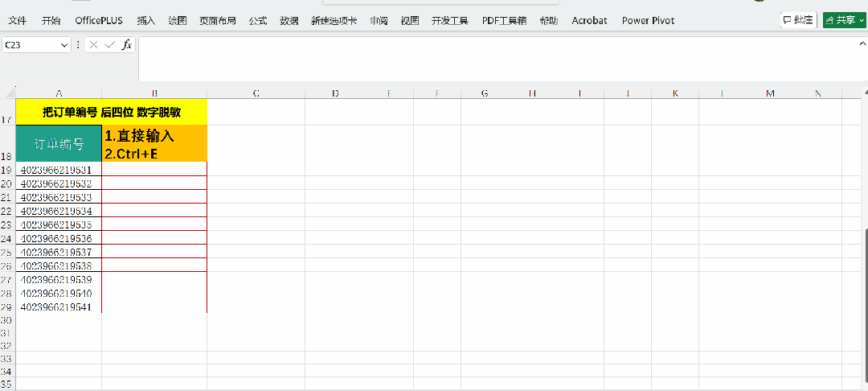Click the confirm checkmark formula bar icon
This screenshot has height=391, width=868.
[110, 45]
